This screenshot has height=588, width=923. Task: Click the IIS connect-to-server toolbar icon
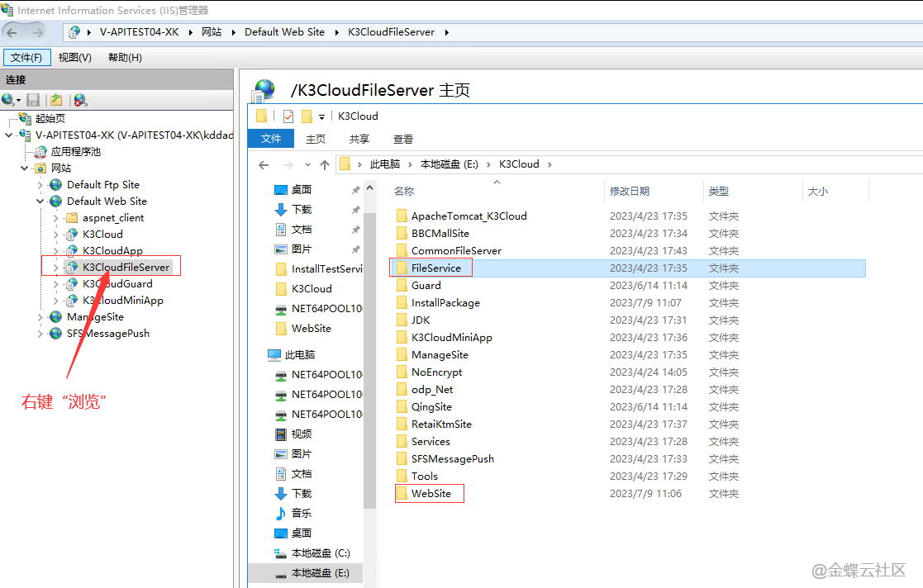[x=11, y=100]
